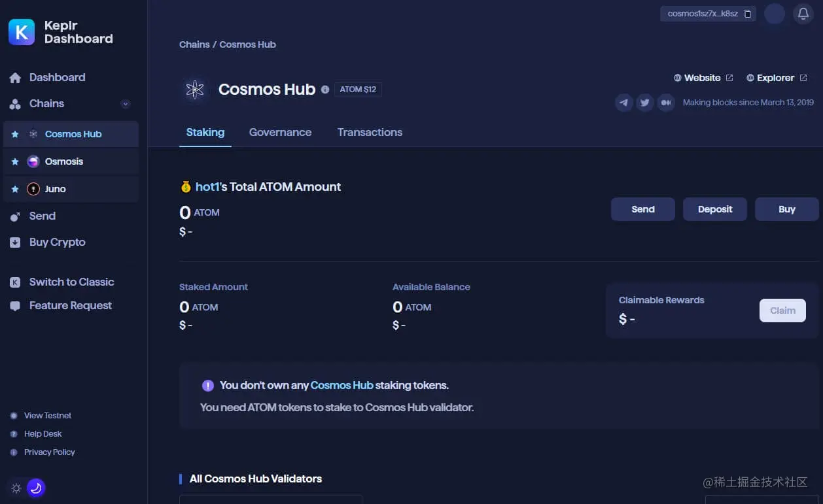Select Juno in the chains list
823x504 pixels.
click(71, 189)
